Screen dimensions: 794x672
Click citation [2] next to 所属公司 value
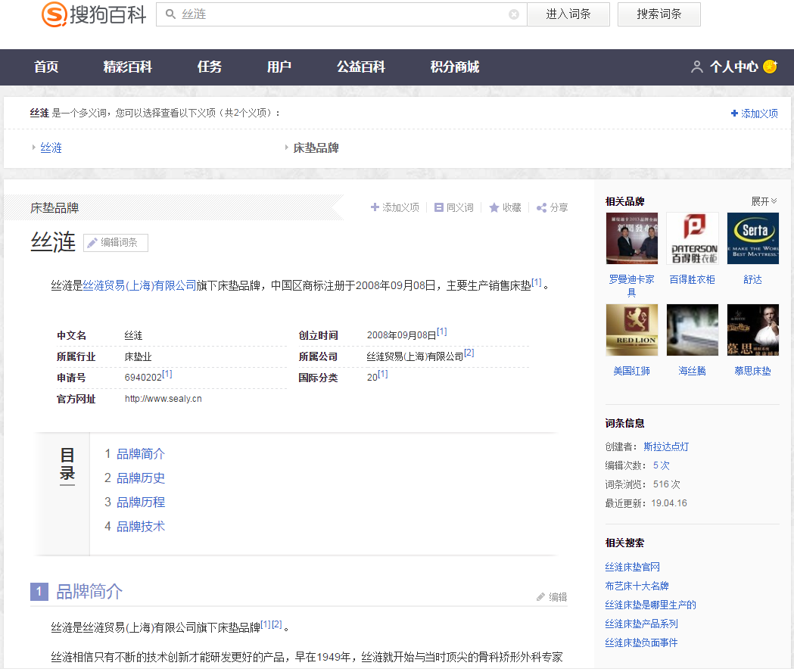[x=469, y=353]
